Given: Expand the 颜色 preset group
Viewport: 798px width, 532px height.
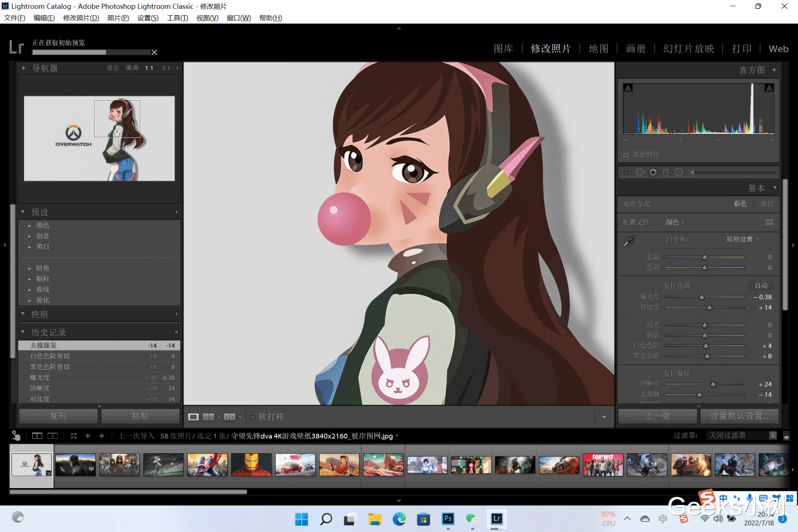Looking at the screenshot, I should [30, 225].
